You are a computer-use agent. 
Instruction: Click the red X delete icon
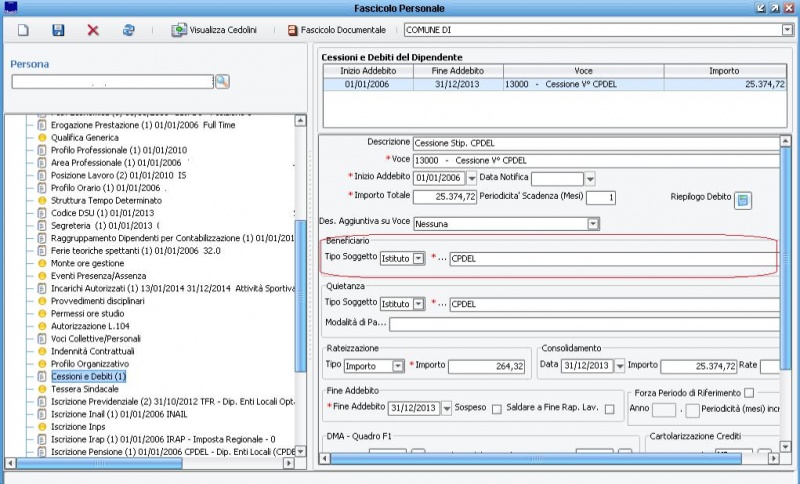[x=93, y=31]
